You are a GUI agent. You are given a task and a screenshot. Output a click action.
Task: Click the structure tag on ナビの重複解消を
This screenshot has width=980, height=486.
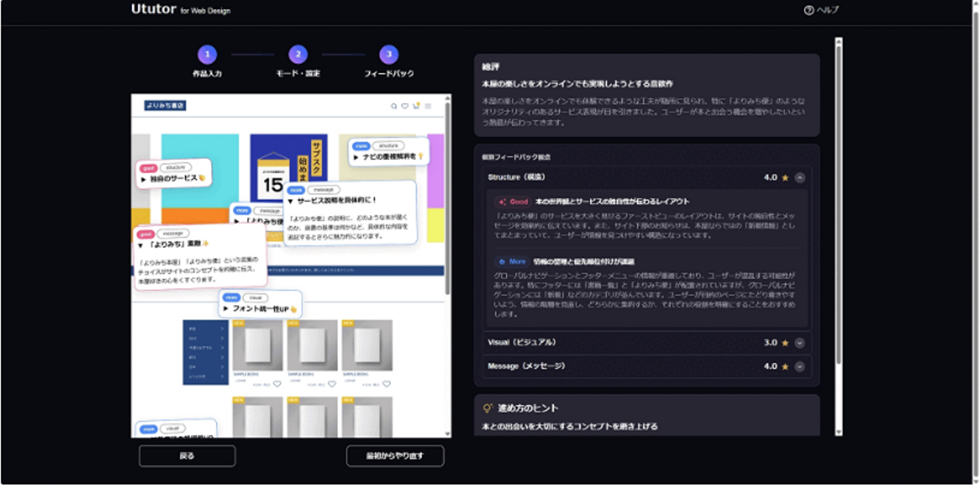point(388,146)
